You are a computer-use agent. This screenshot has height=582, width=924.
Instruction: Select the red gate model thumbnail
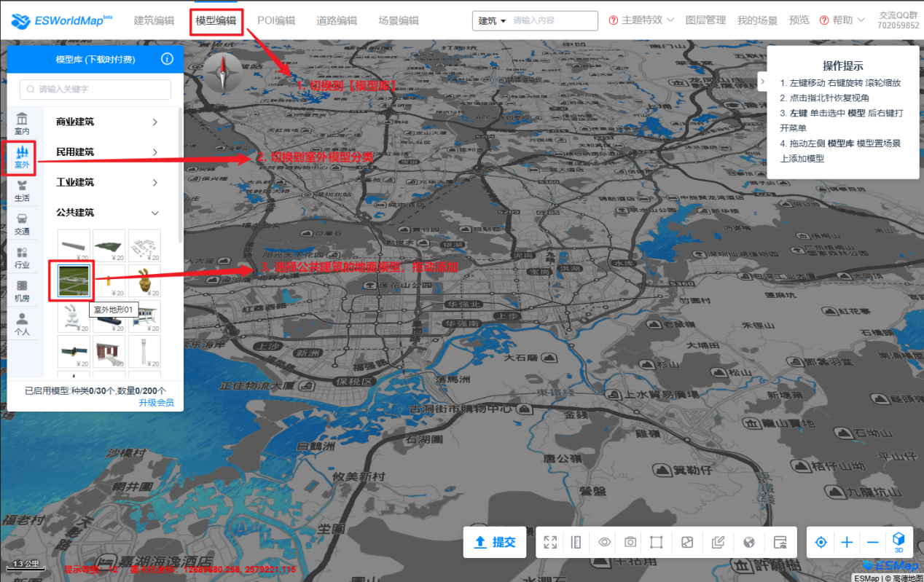109,351
